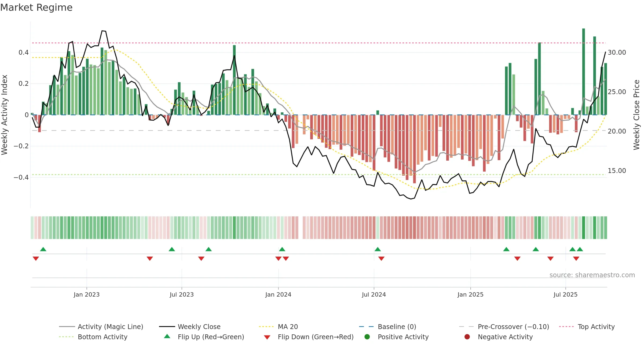The image size is (644, 362).
Task: Click the Negative Activity red circle icon
Action: pyautogui.click(x=467, y=337)
